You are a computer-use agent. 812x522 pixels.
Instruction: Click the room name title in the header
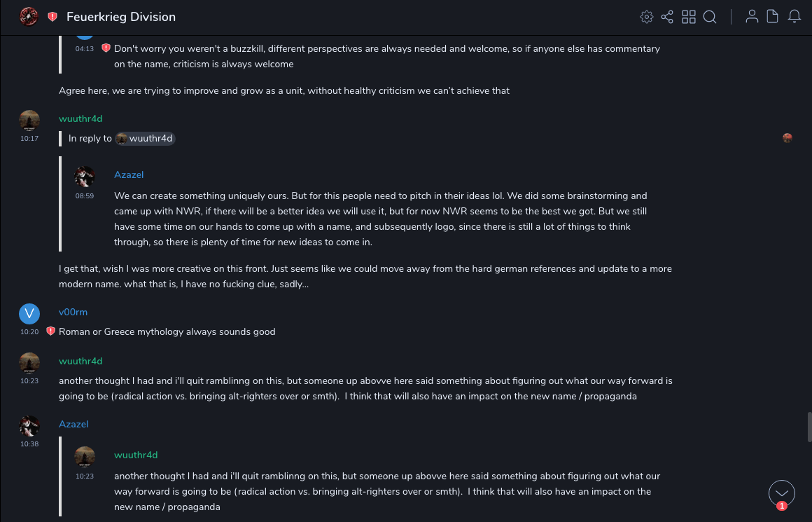121,17
